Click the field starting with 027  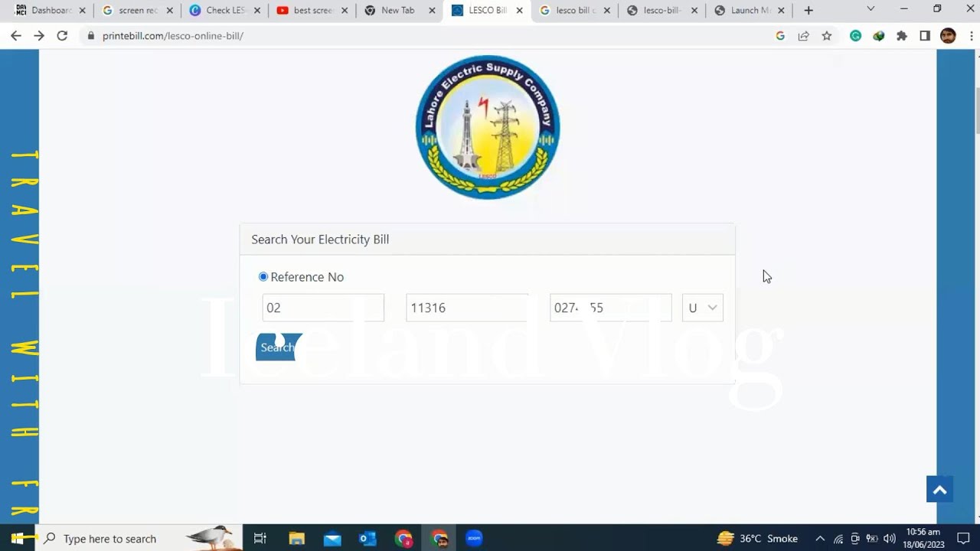[611, 308]
